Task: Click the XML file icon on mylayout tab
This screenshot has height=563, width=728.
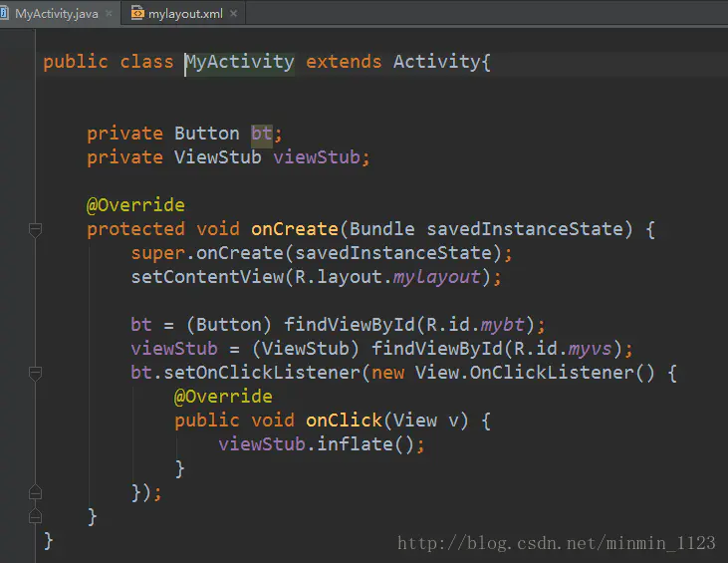Action: pyautogui.click(x=137, y=13)
